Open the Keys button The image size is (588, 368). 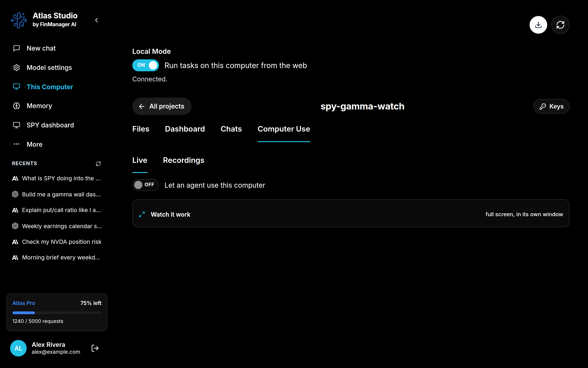[x=551, y=106]
